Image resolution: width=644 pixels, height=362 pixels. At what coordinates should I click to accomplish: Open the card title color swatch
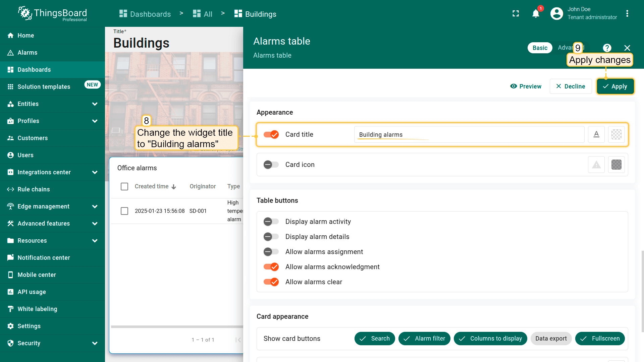616,134
